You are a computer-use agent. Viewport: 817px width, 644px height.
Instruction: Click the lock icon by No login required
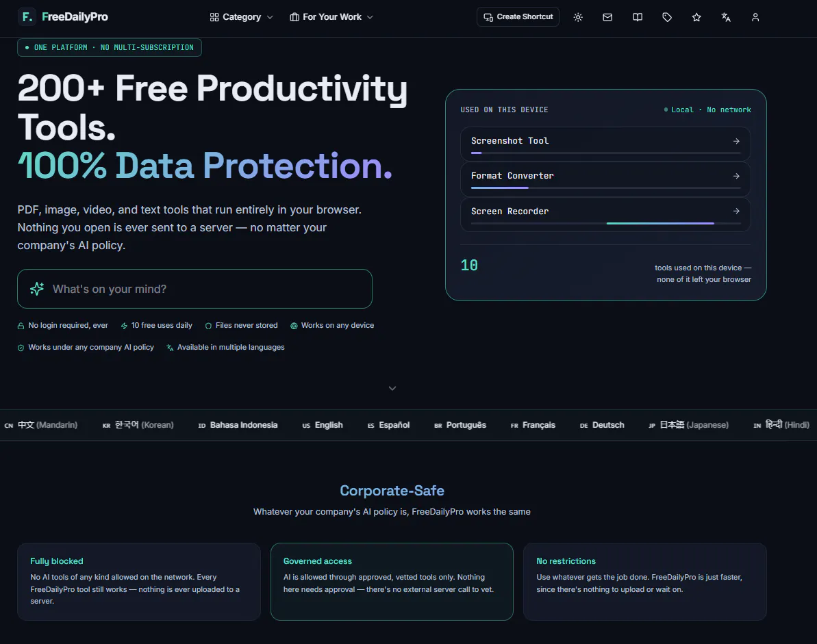pos(21,326)
